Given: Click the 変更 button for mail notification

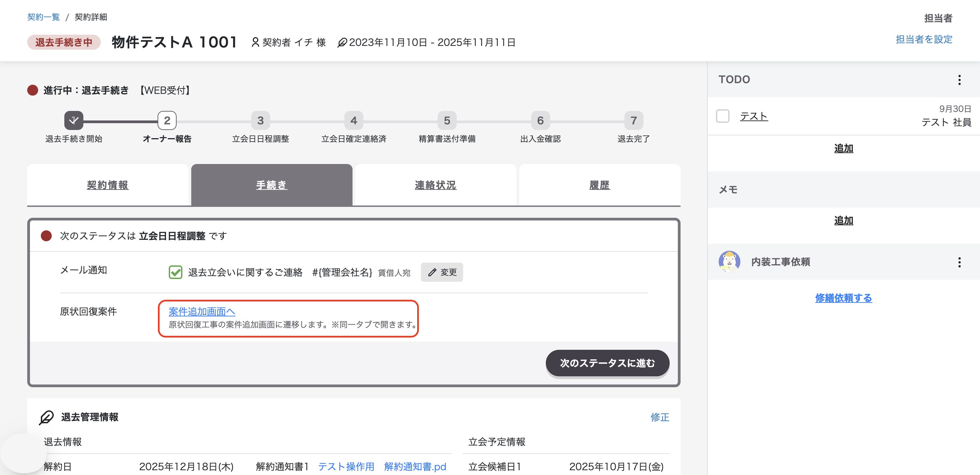Looking at the screenshot, I should [442, 272].
